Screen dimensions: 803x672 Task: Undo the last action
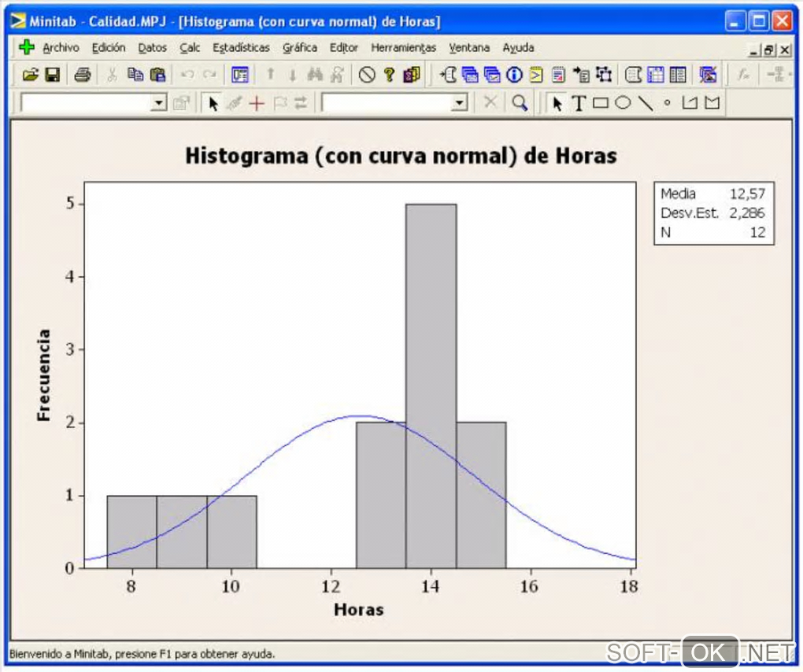(187, 75)
